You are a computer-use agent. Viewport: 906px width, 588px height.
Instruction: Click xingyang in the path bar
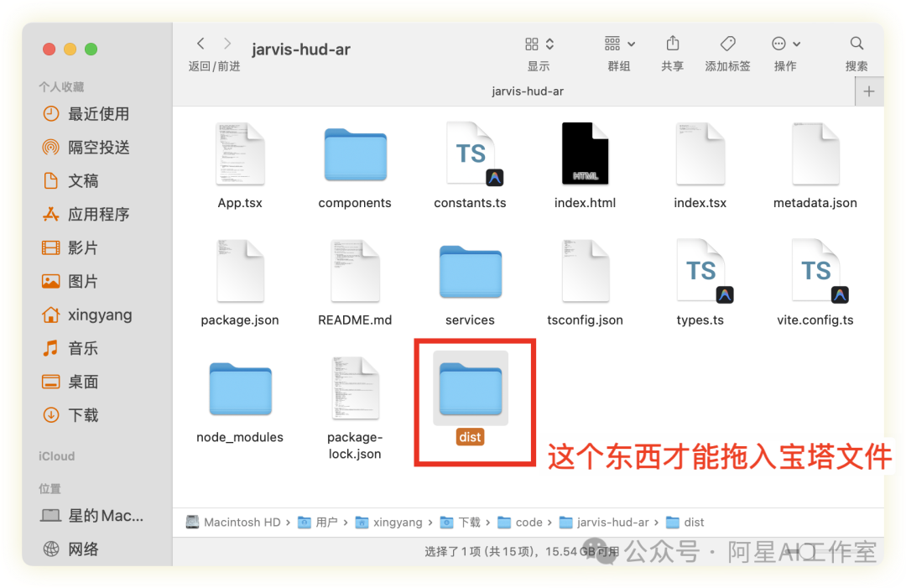(389, 522)
